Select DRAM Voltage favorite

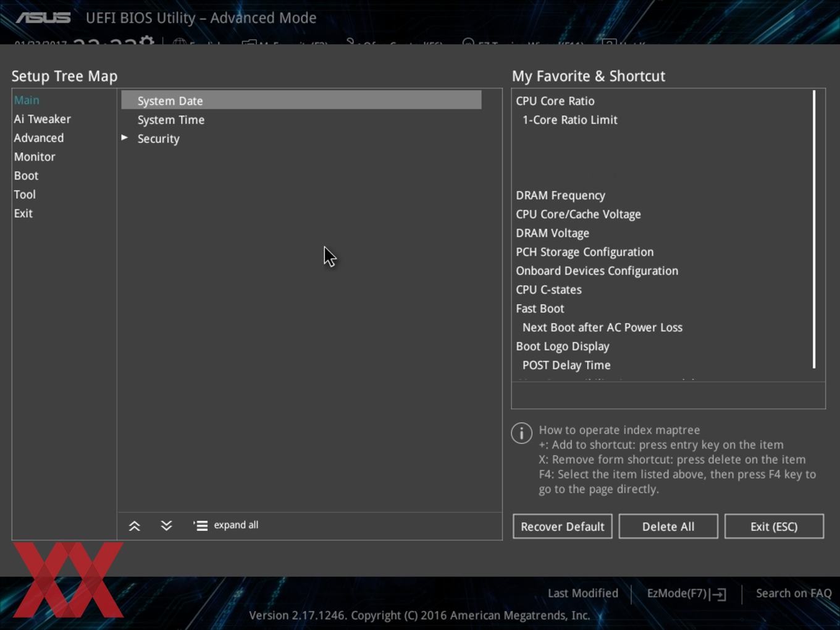pyautogui.click(x=552, y=233)
